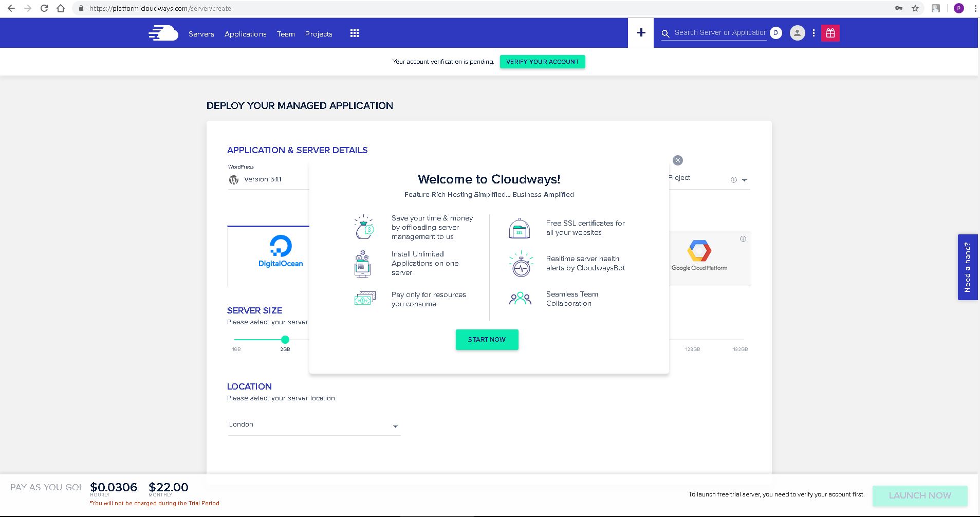980x517 pixels.
Task: Click the Verify Your Account button
Action: coord(543,62)
